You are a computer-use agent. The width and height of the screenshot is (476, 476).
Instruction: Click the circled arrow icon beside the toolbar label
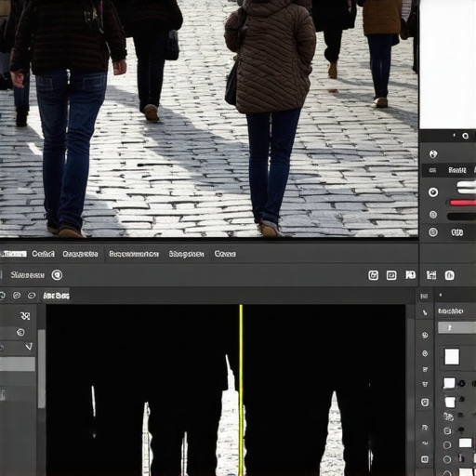[x=57, y=275]
